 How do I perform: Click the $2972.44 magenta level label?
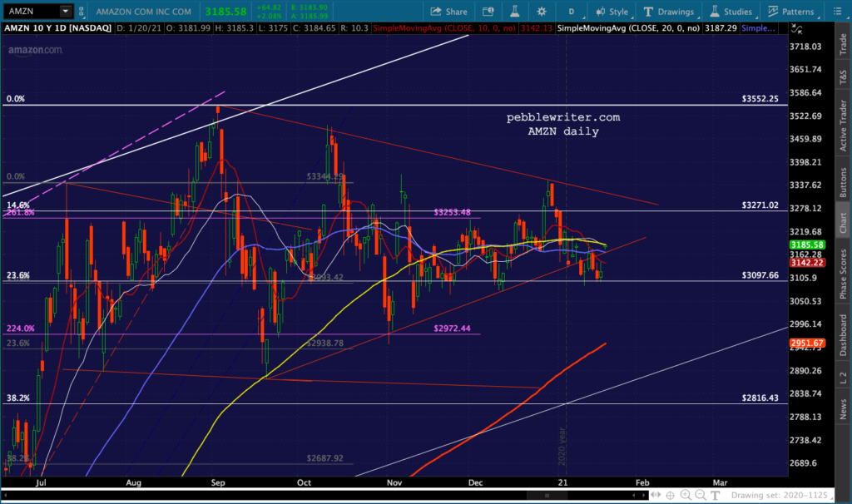[x=452, y=328]
